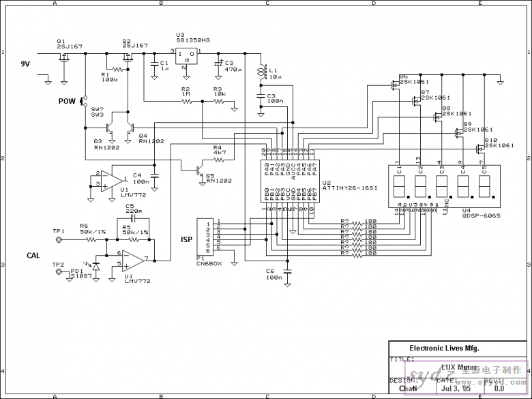Select the C3 470µ electrolytic capacitor
The width and height of the screenshot is (532, 399).
(218, 64)
